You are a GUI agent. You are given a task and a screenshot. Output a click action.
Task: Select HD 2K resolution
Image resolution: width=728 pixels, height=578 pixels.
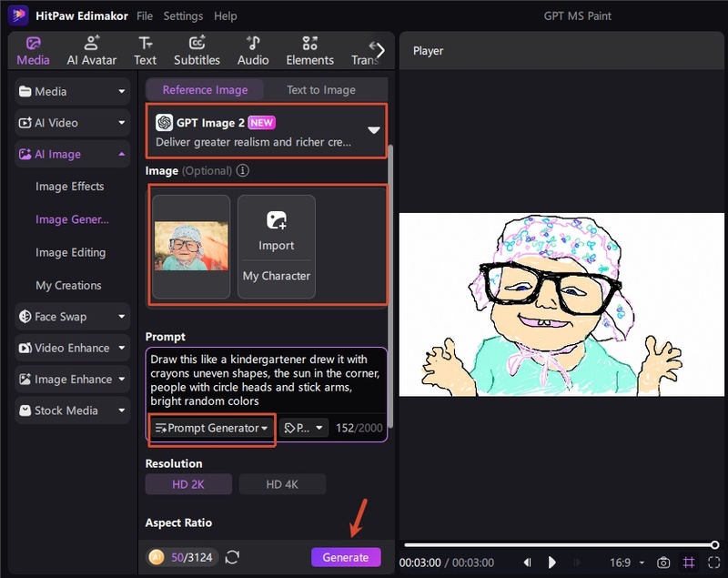point(188,484)
